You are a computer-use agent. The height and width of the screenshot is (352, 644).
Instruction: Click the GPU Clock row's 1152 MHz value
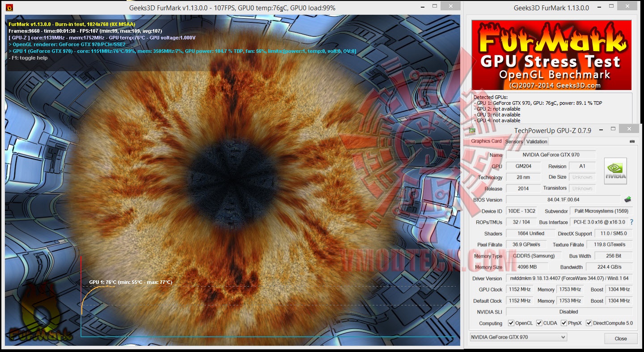(520, 289)
